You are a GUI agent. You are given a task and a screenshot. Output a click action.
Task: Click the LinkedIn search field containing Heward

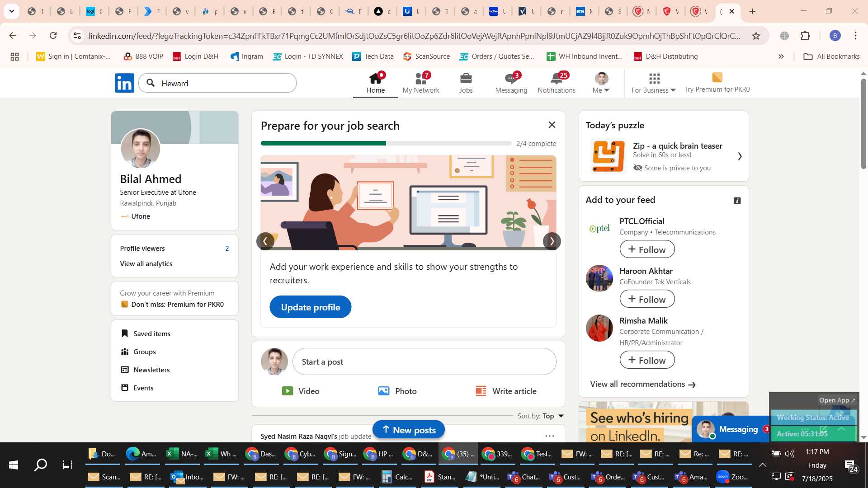tap(217, 83)
